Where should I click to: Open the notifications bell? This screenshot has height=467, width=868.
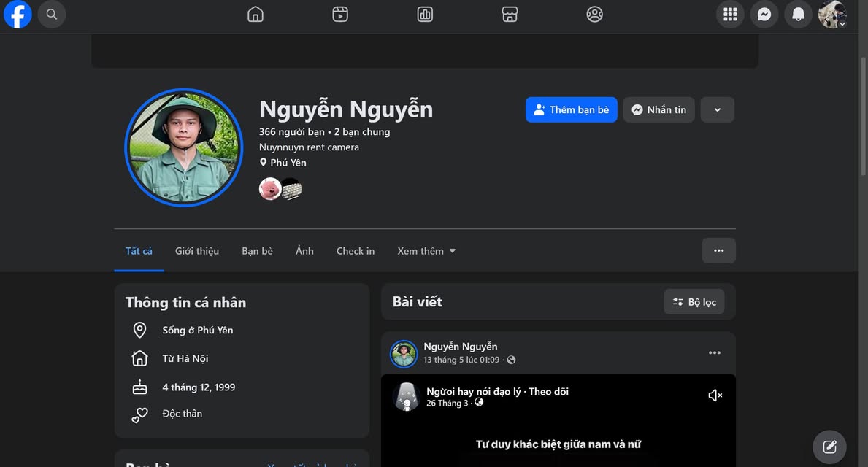[x=798, y=15]
